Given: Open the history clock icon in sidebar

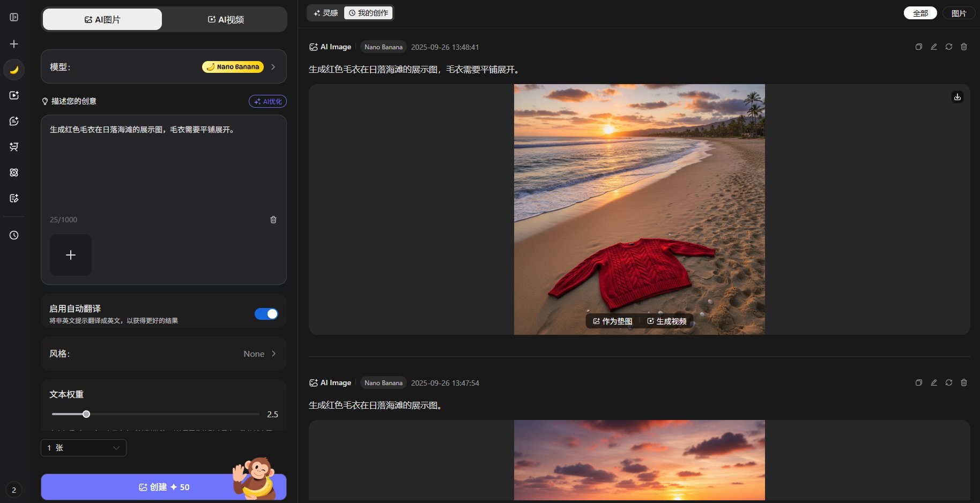Looking at the screenshot, I should click(14, 235).
